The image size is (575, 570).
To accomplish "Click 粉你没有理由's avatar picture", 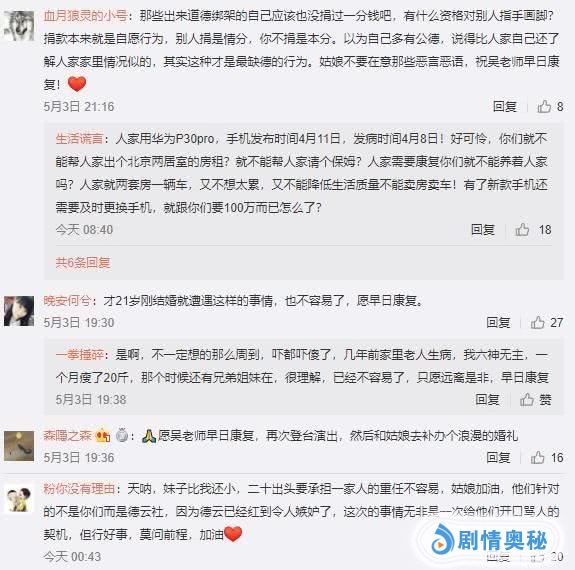I will point(19,499).
